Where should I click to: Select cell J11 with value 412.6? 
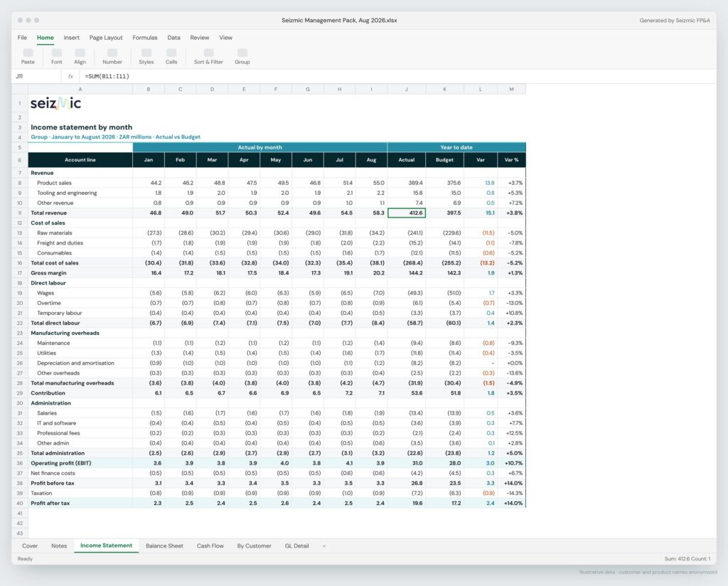click(x=406, y=213)
